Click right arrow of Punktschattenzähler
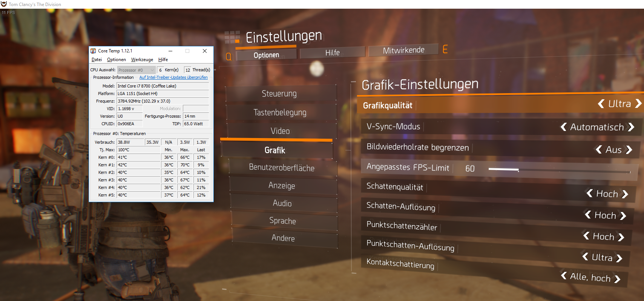This screenshot has height=301, width=644. 621,237
